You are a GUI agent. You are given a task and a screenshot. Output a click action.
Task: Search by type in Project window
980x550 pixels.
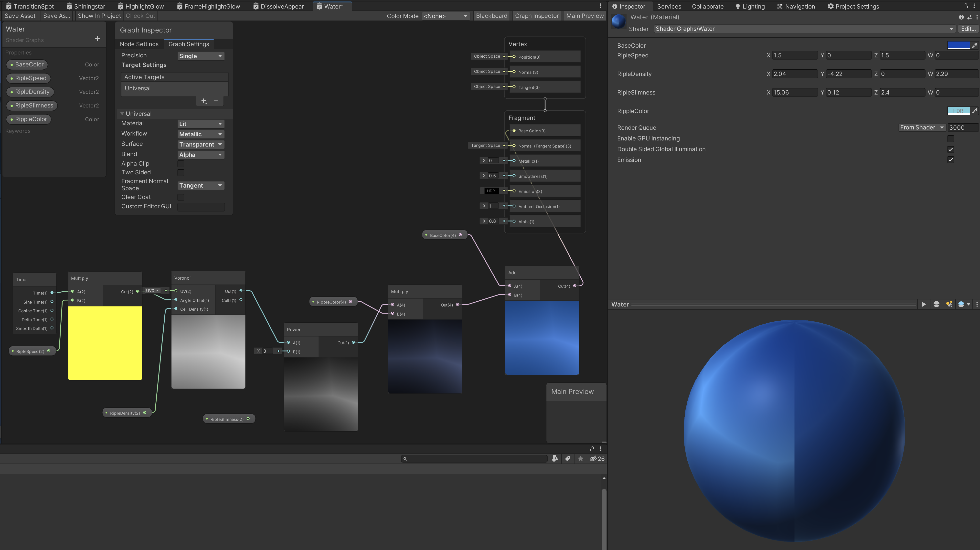click(x=555, y=459)
